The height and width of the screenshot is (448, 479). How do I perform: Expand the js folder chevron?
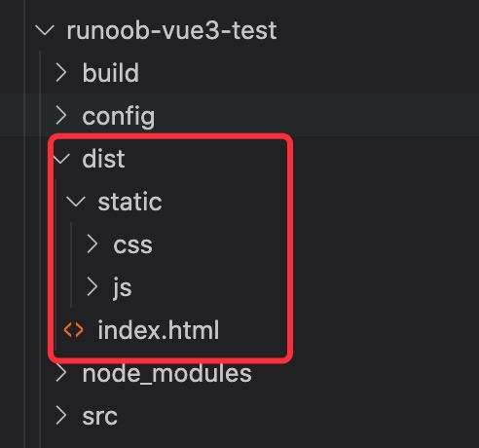[92, 287]
